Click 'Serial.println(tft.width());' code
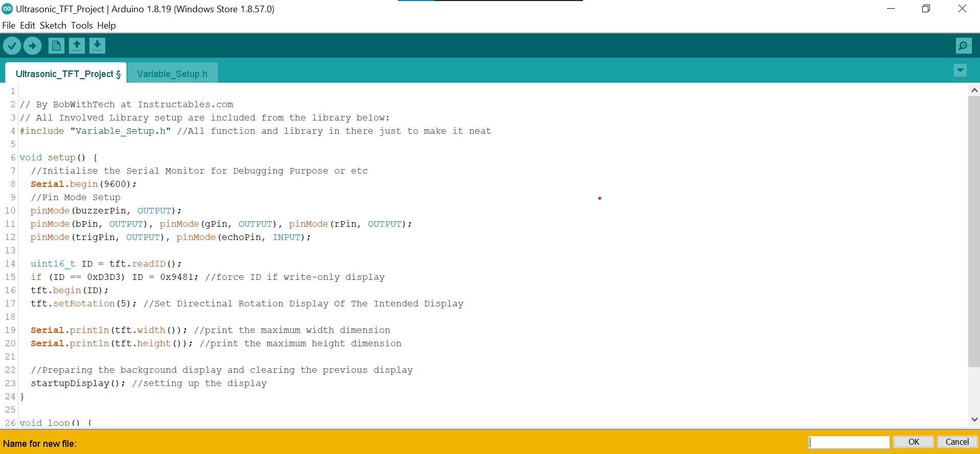 109,330
